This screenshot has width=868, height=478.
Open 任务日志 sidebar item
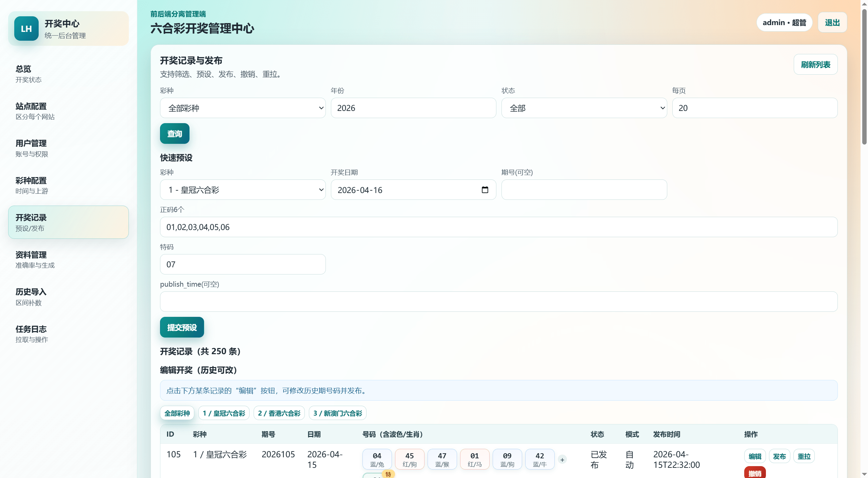tap(68, 334)
